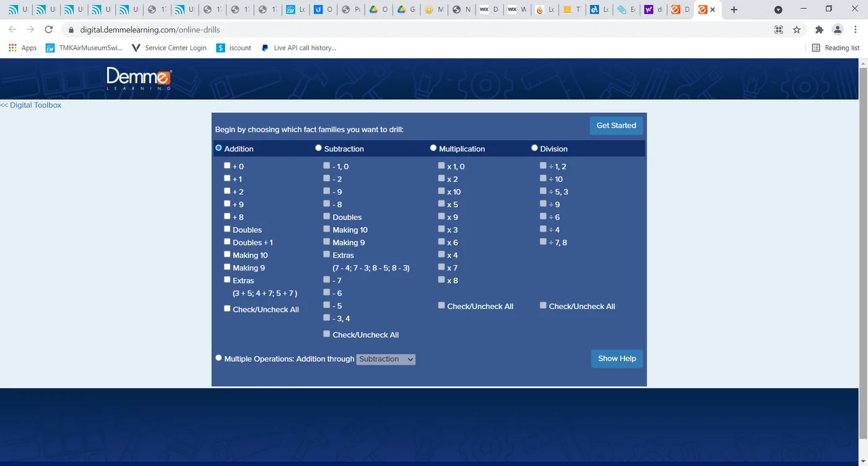Open the Chrome profile avatar
Viewport: 868px width, 466px height.
point(838,29)
